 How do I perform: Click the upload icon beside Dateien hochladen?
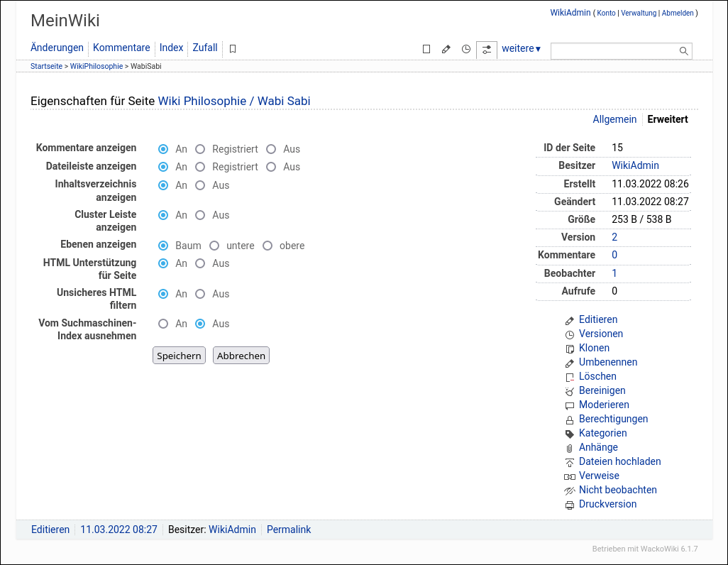569,462
